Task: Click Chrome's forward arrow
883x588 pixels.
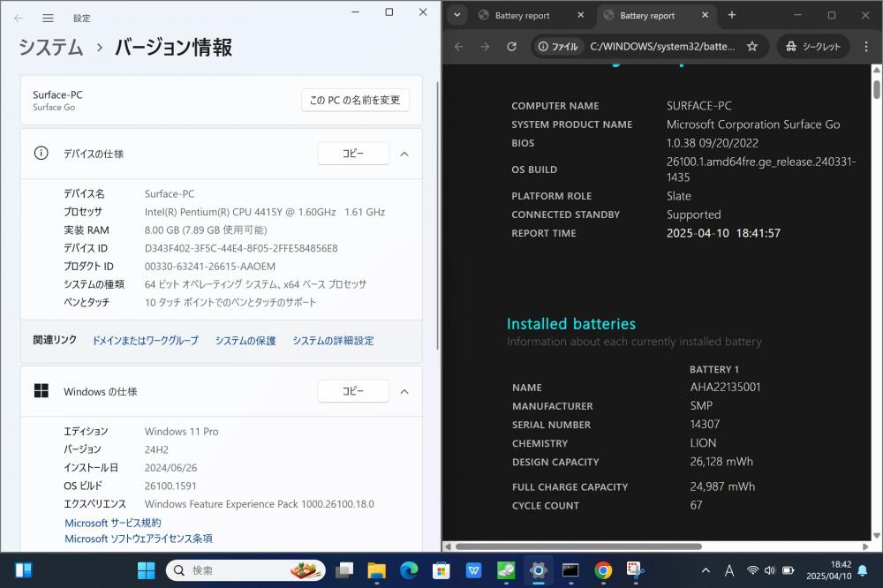Action: click(x=485, y=47)
